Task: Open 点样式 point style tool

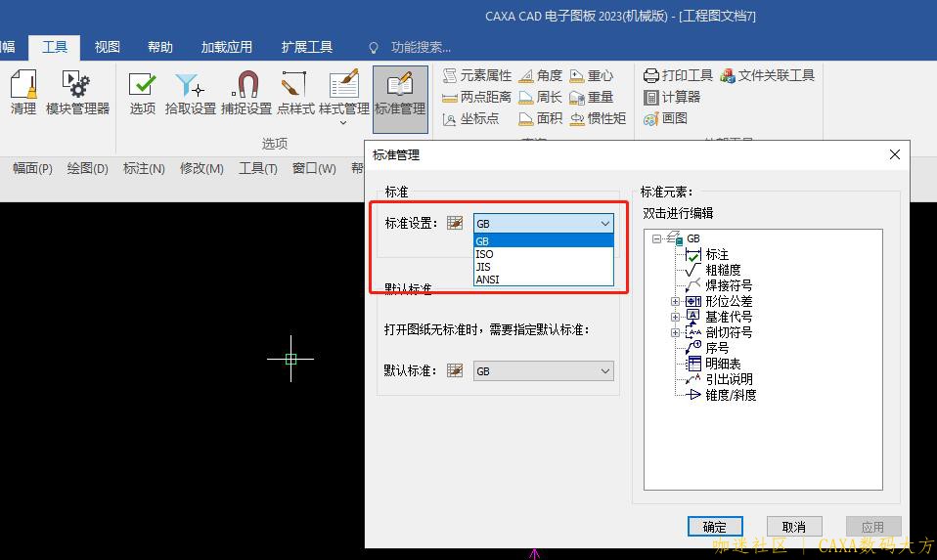Action: click(295, 93)
